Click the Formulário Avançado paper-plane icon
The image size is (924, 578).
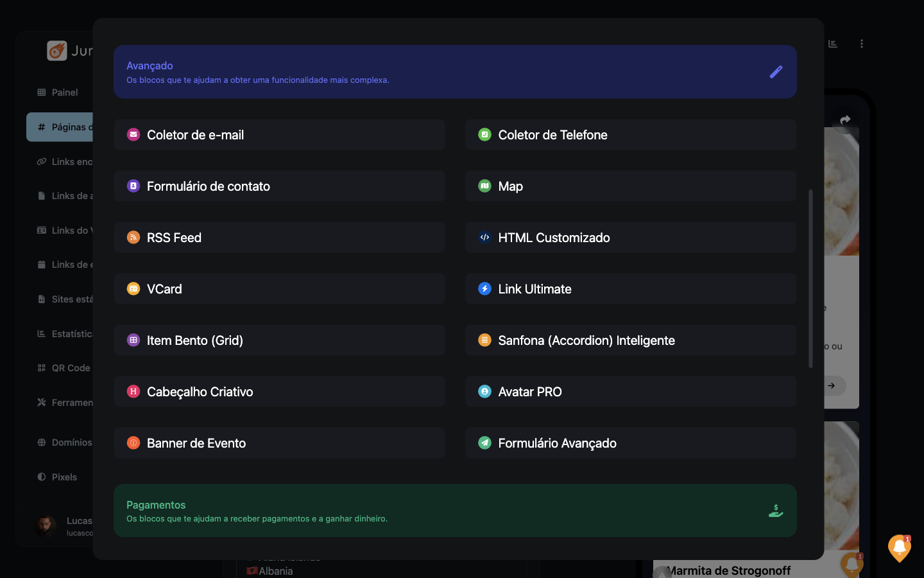[x=484, y=443]
